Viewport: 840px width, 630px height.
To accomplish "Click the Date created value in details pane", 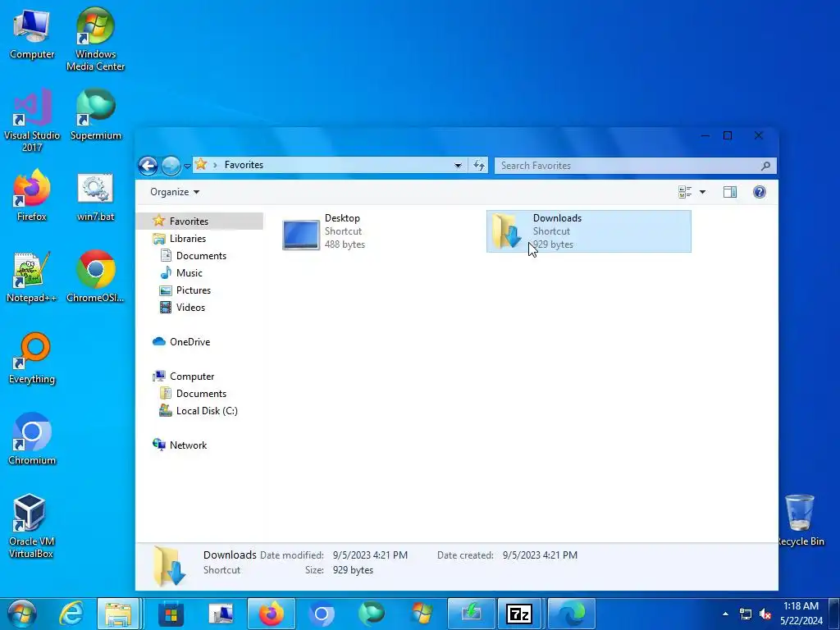I will (x=540, y=555).
